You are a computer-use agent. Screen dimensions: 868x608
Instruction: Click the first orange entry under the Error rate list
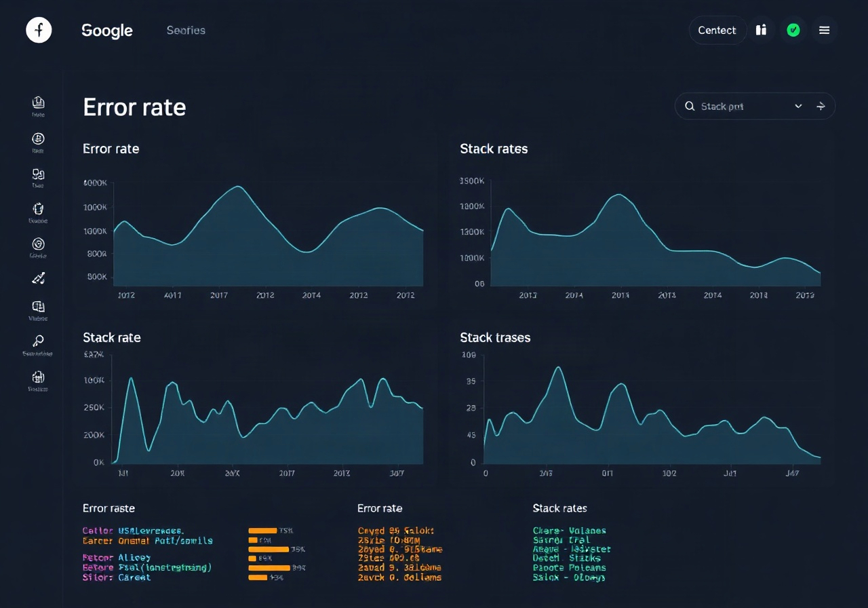pos(396,531)
